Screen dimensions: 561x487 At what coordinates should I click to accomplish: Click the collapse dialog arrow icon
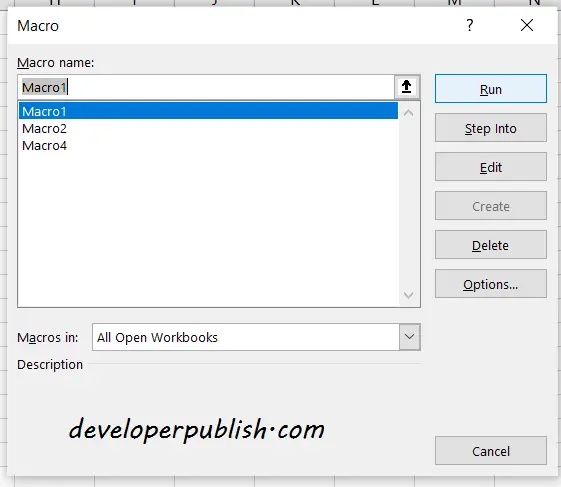pos(406,87)
